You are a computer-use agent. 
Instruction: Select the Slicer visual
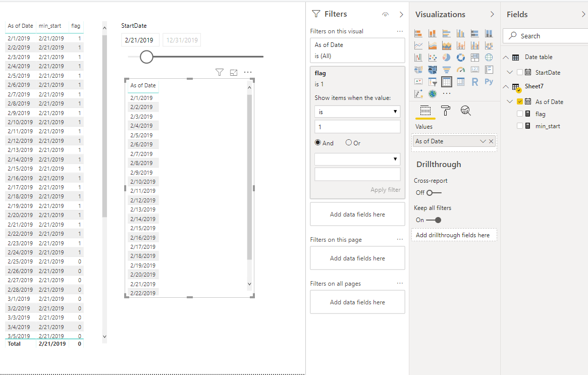click(433, 81)
